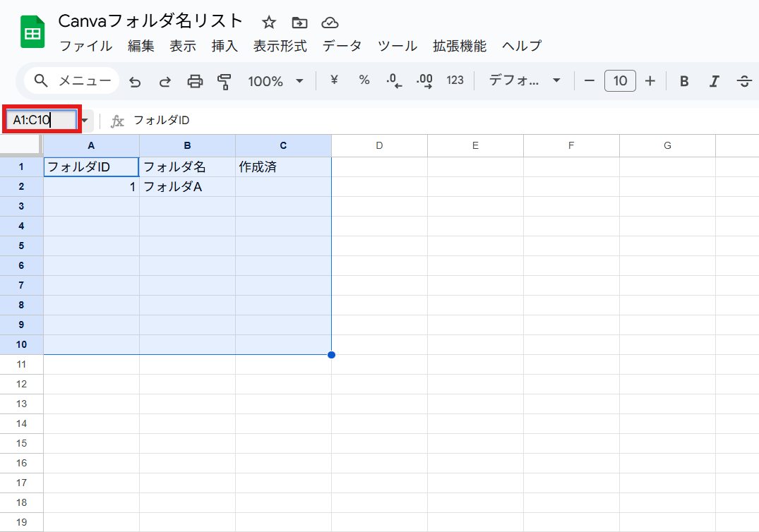Click the font size field showing 10

(620, 80)
